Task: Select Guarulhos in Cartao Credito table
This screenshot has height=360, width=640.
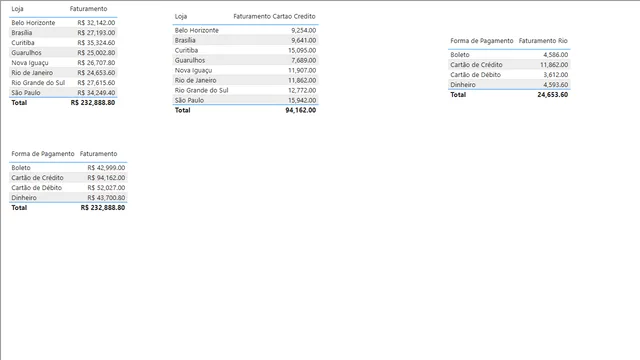Action: [x=190, y=60]
